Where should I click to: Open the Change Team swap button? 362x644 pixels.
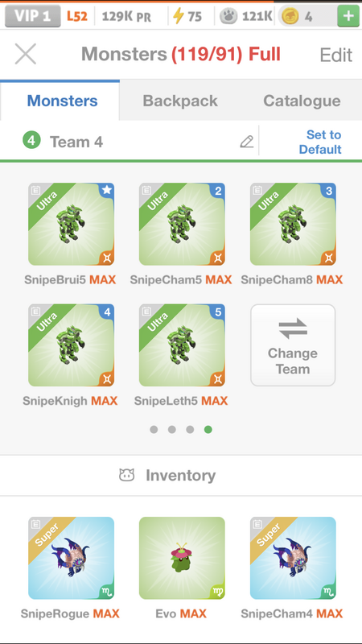coord(293,345)
